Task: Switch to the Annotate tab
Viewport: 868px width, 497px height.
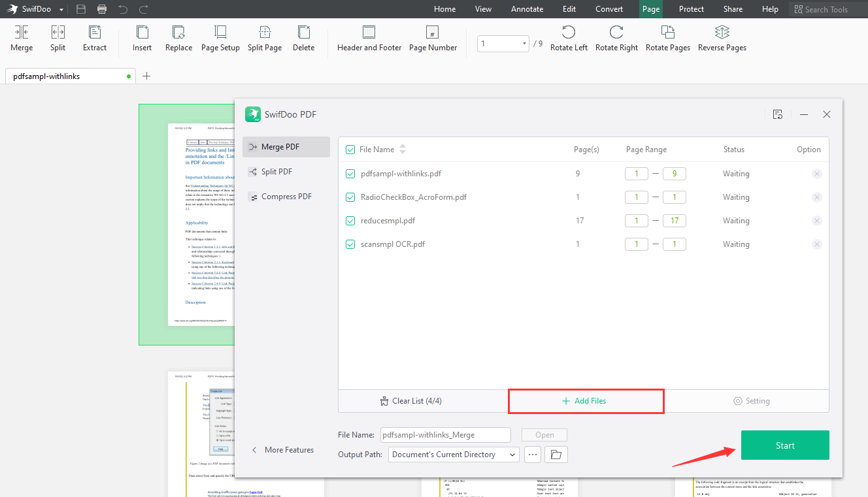Action: coord(527,9)
